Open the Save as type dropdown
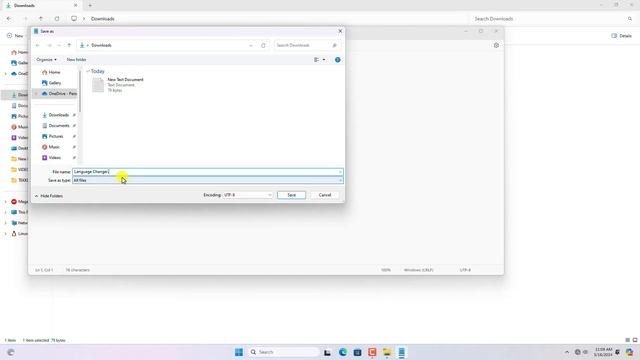 pos(207,180)
